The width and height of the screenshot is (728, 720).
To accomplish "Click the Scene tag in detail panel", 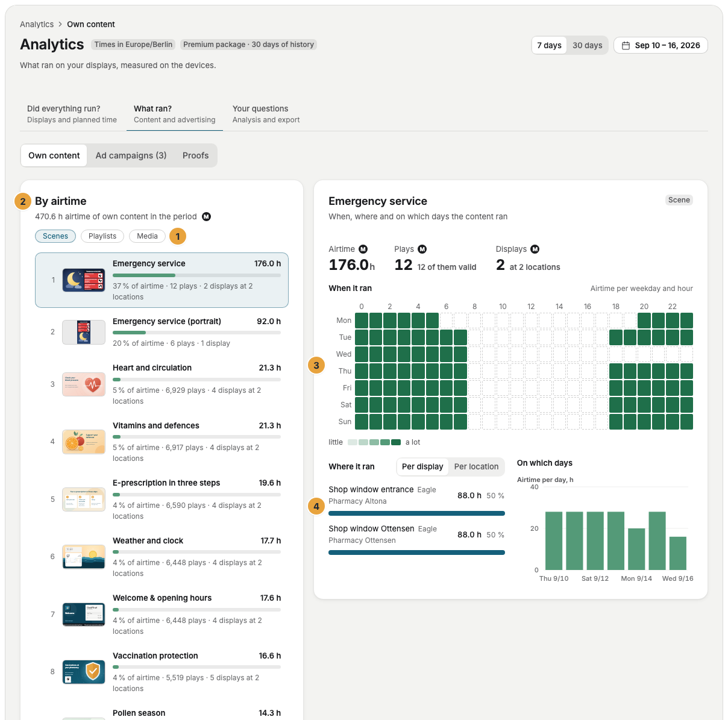I will point(679,200).
